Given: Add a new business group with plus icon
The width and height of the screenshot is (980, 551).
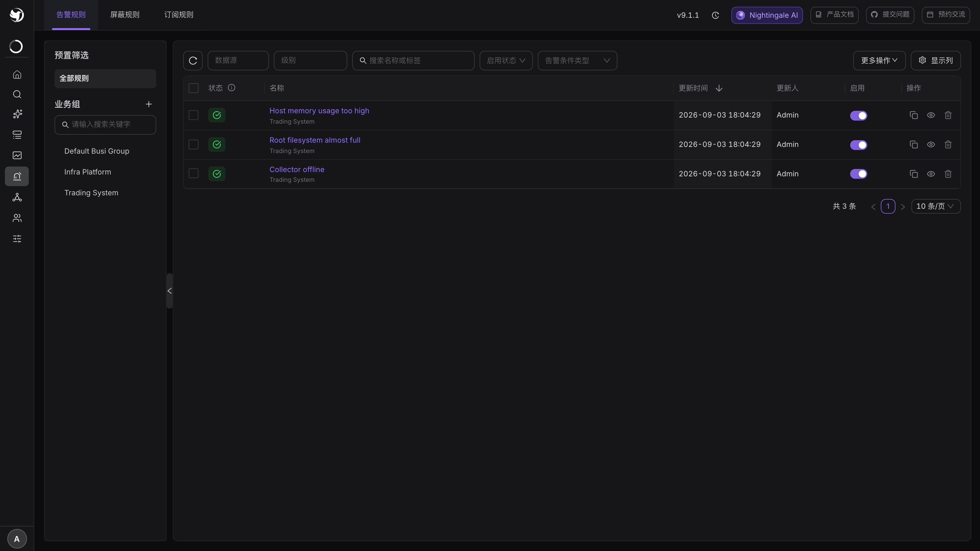Looking at the screenshot, I should (x=149, y=104).
